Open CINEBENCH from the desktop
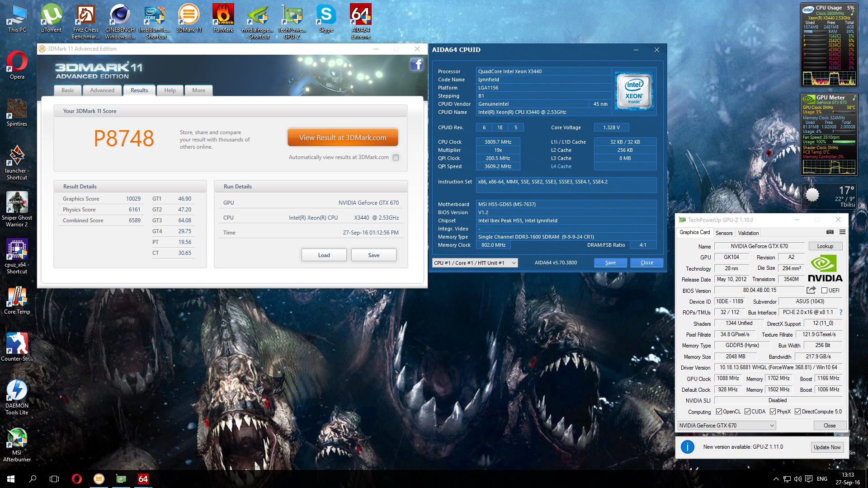The width and height of the screenshot is (868, 488). click(119, 14)
